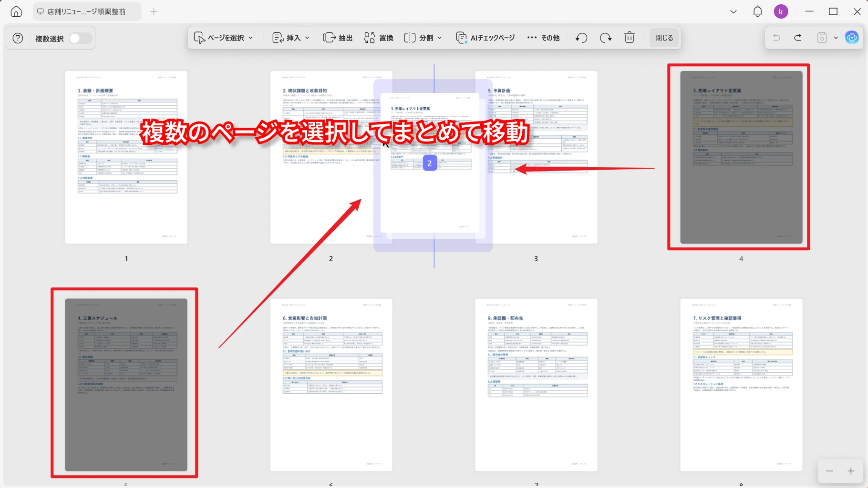Click the page number 3 label
Image resolution: width=868 pixels, height=488 pixels.
click(x=536, y=258)
